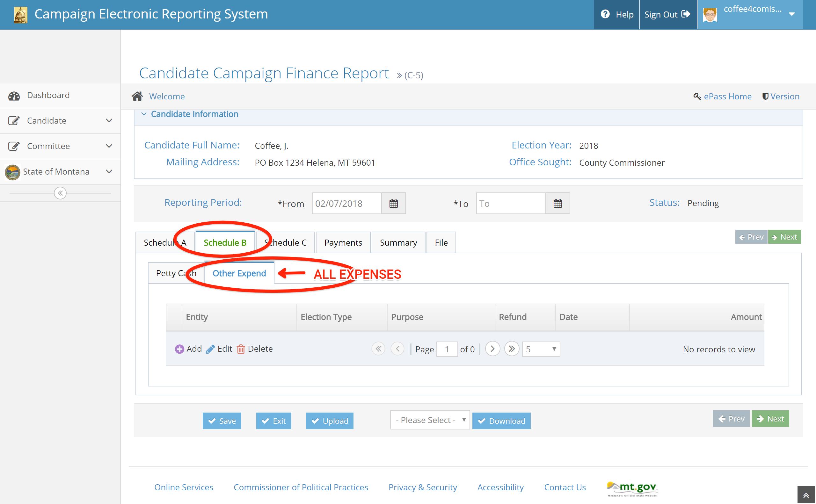
Task: Open the To date calendar picker
Action: (557, 203)
